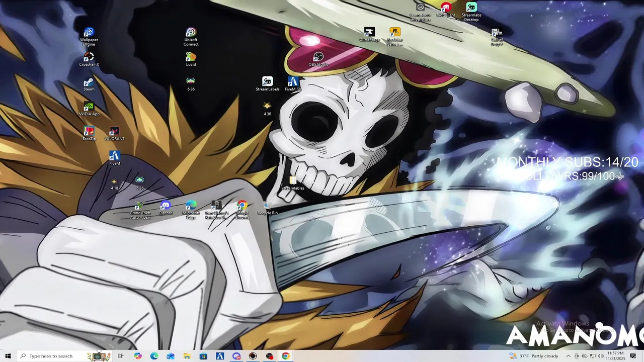The width and height of the screenshot is (644, 362).
Task: Open Task View from the taskbar
Action: tap(121, 356)
